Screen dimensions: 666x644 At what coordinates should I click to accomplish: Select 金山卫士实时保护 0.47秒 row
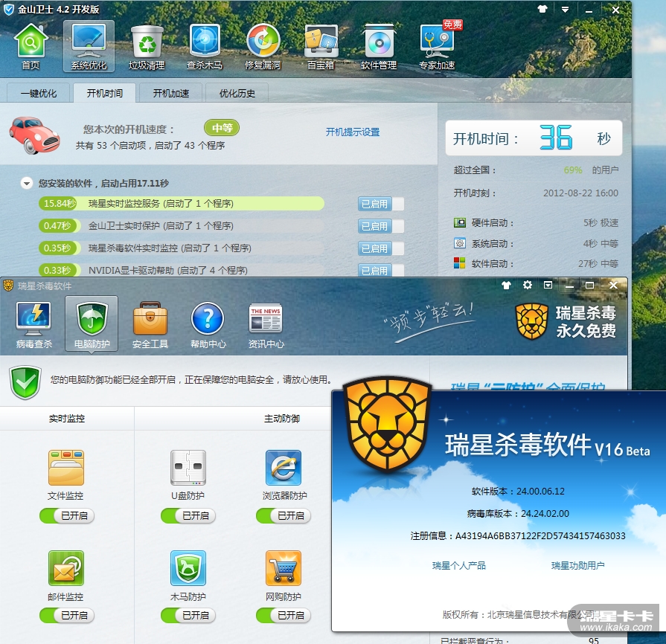point(182,225)
